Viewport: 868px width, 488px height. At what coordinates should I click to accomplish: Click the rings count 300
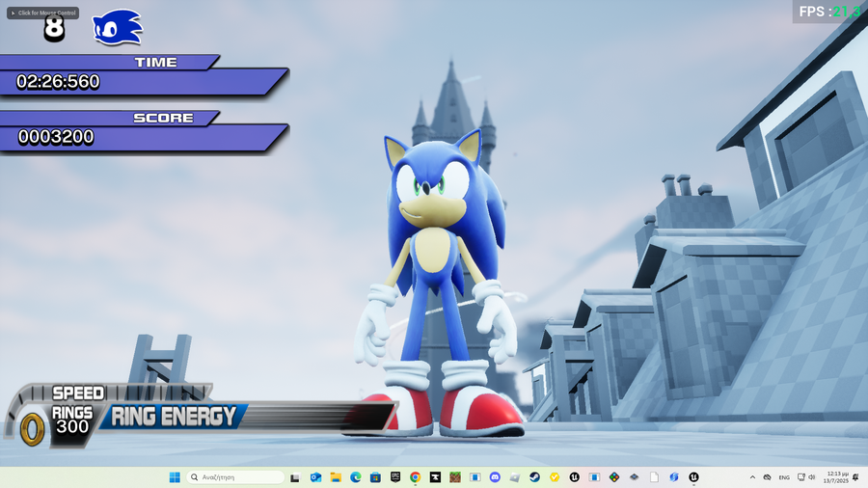72,426
